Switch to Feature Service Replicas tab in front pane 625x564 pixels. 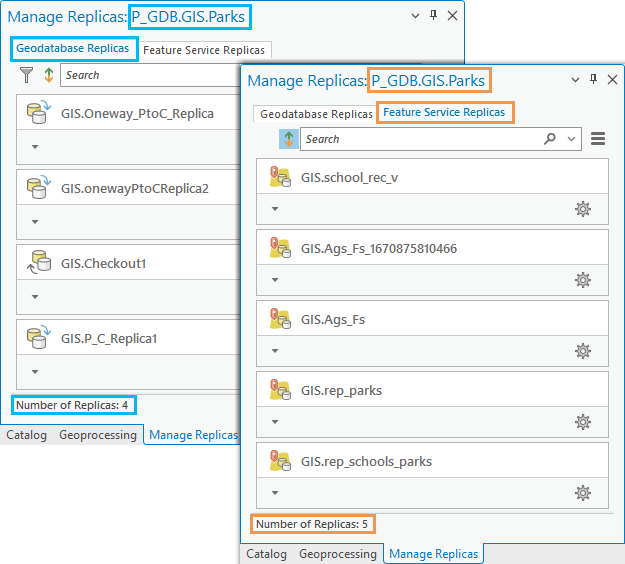point(444,113)
